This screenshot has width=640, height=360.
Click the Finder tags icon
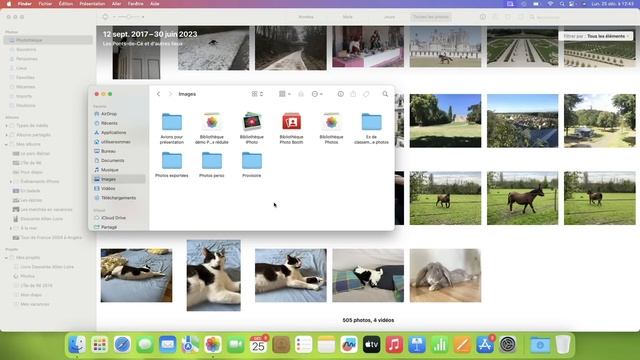366,94
